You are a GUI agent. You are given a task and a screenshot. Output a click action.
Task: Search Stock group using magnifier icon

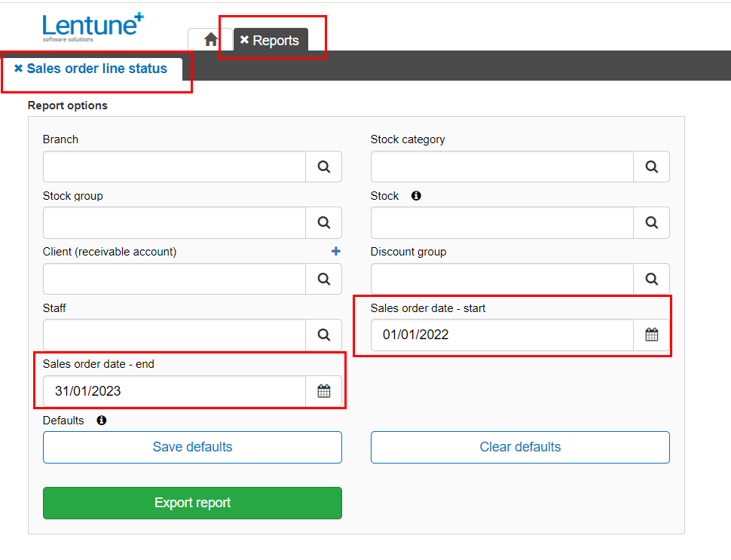click(323, 222)
